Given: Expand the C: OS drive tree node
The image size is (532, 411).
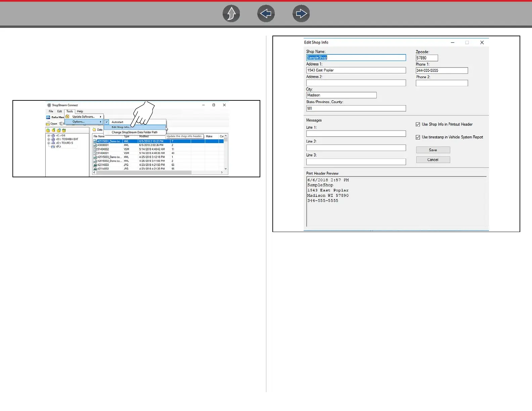Looking at the screenshot, I should 49,135.
